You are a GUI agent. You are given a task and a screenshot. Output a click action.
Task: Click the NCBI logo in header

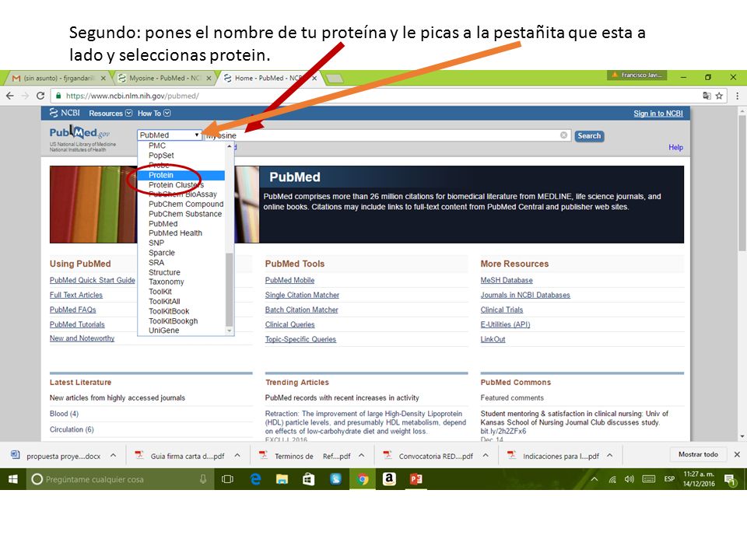point(65,113)
